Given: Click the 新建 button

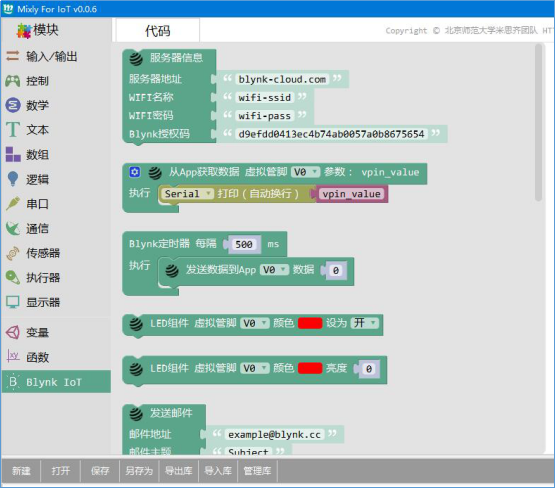Looking at the screenshot, I should coord(21,471).
